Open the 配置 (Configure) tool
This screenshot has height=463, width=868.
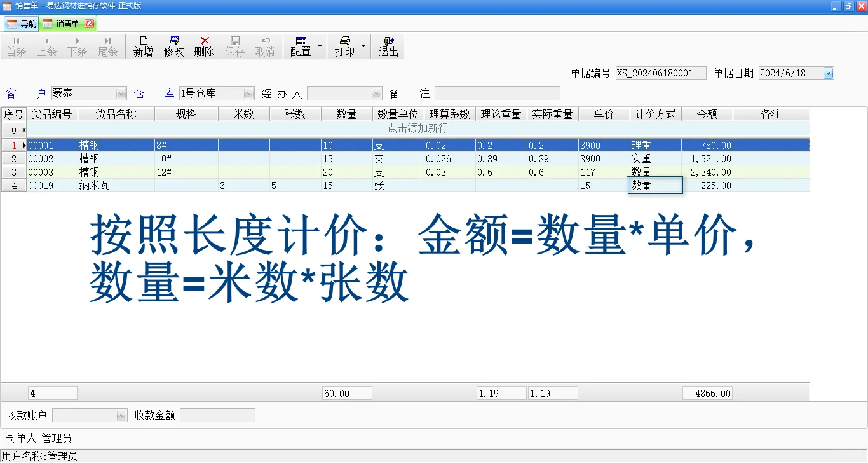click(301, 46)
